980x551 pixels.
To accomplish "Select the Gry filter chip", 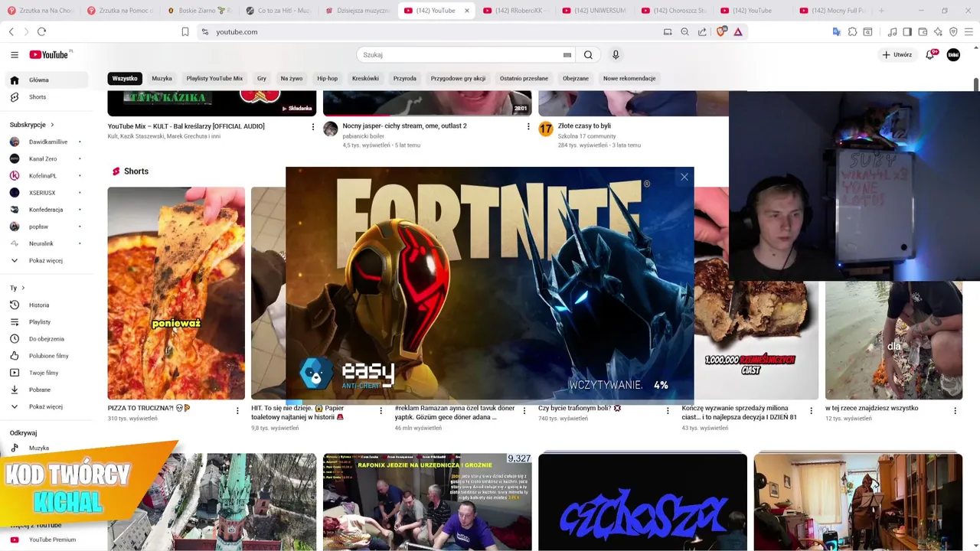I will pos(262,78).
